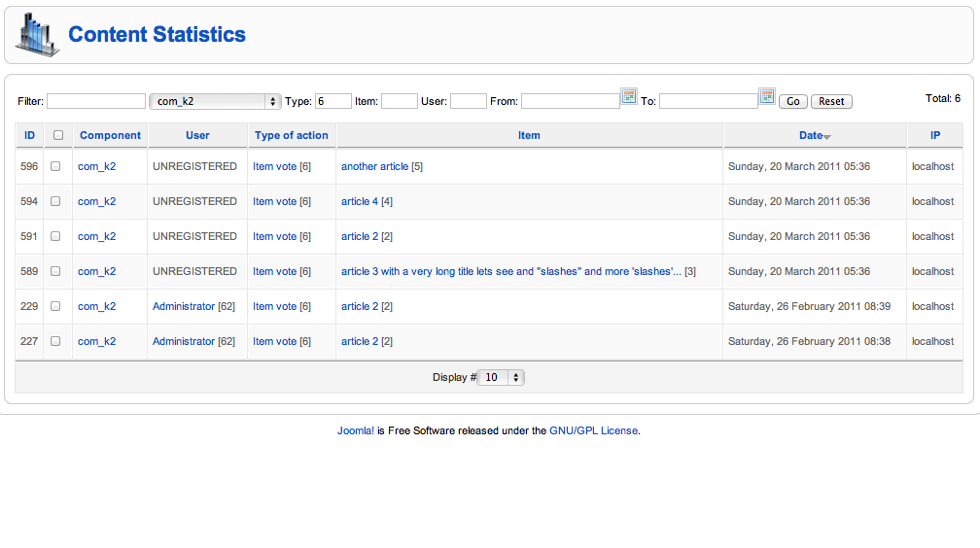Select the checkbox for entry 589
980x548 pixels.
55,271
